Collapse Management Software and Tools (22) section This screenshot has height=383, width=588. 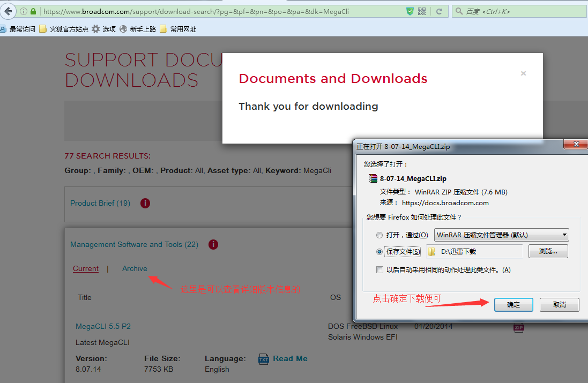click(x=134, y=245)
